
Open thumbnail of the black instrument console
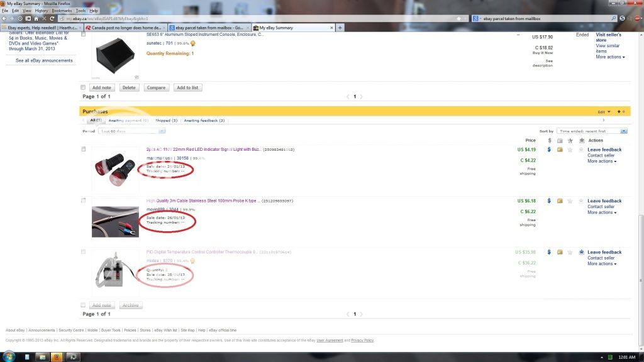[x=115, y=56]
